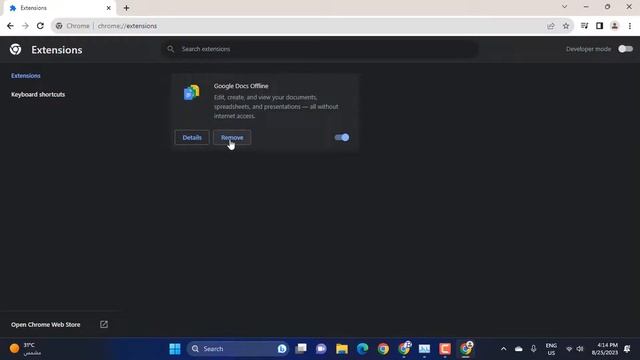Focus the Search extensions field
The width and height of the screenshot is (640, 360).
[x=320, y=49]
